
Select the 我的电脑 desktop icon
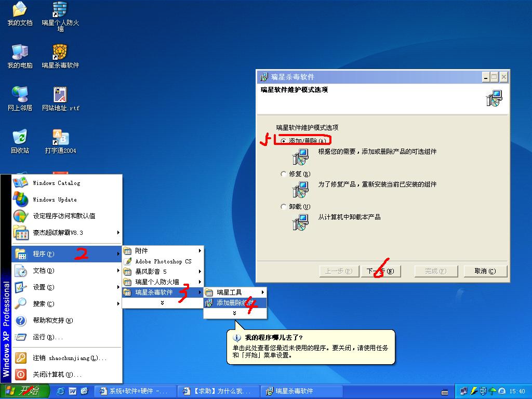click(x=20, y=56)
